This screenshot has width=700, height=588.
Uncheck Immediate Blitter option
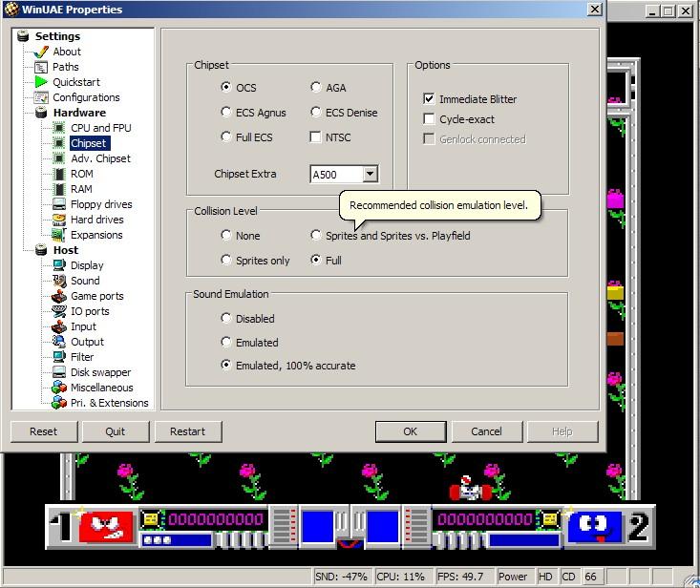point(429,98)
